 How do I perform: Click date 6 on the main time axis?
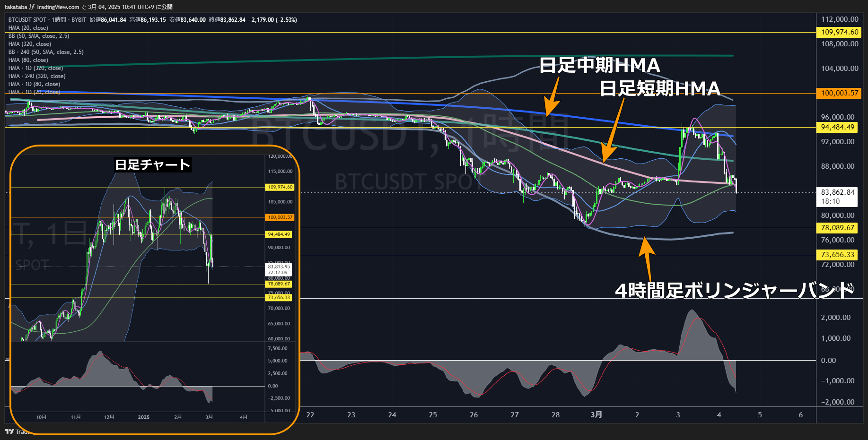pyautogui.click(x=801, y=415)
